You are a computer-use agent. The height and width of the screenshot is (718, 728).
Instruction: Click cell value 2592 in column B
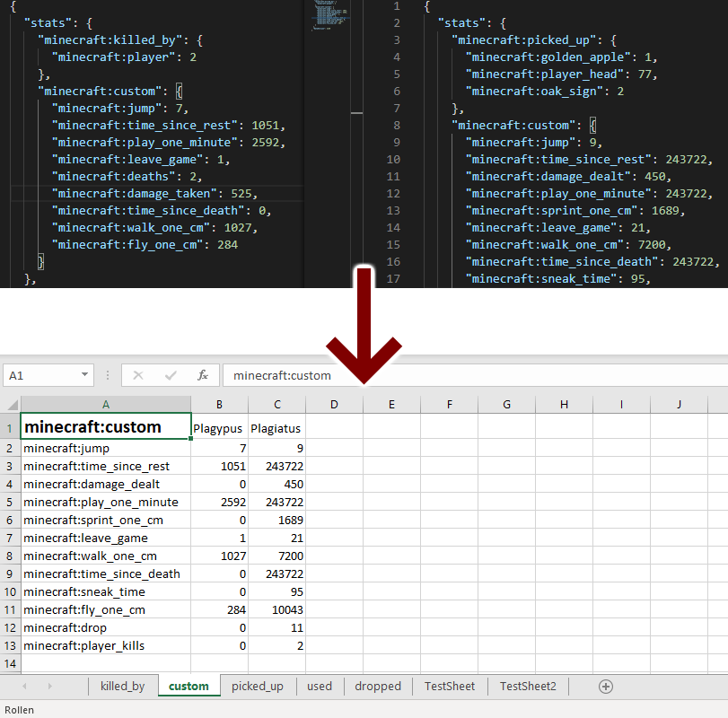(x=219, y=503)
